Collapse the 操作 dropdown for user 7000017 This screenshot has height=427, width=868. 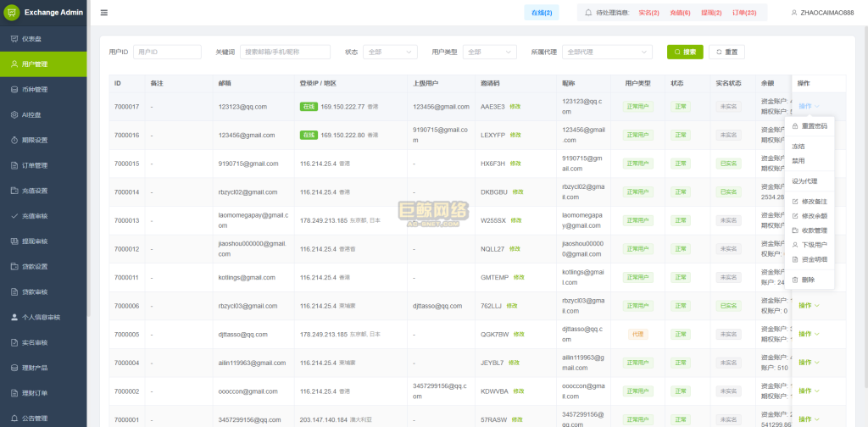[809, 106]
